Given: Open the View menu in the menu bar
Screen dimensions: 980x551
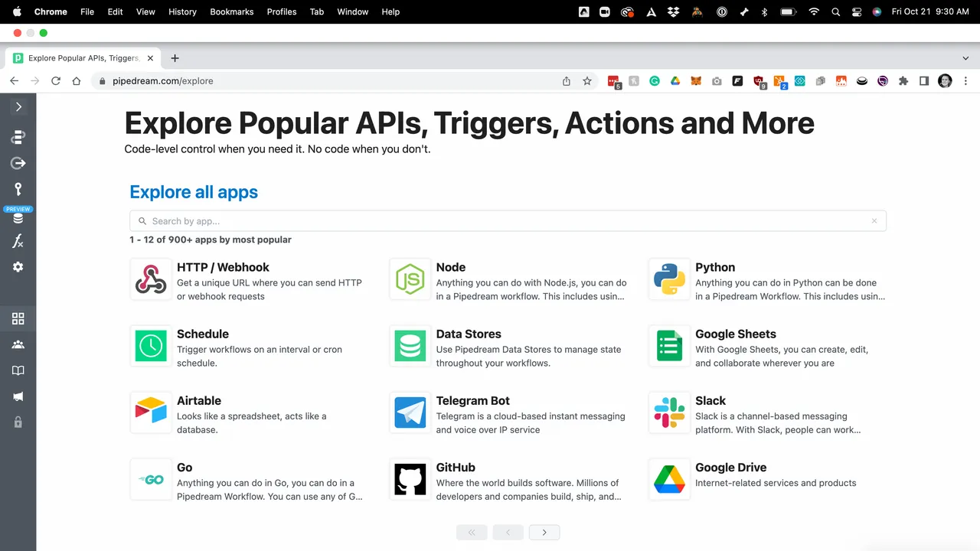Looking at the screenshot, I should 145,11.
